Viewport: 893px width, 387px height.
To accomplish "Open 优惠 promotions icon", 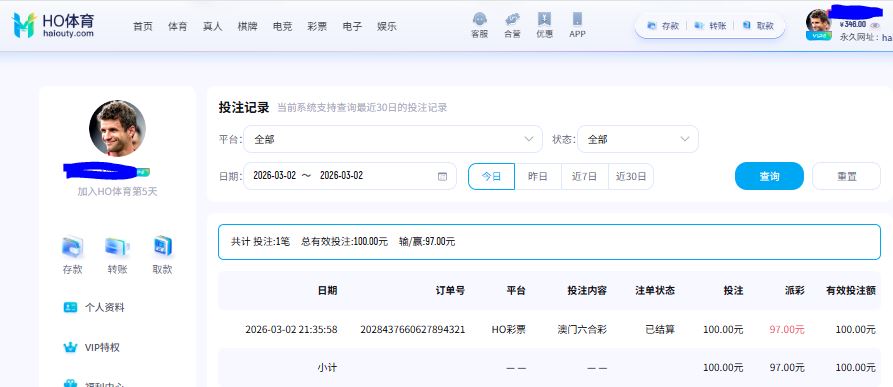I will pos(544,26).
